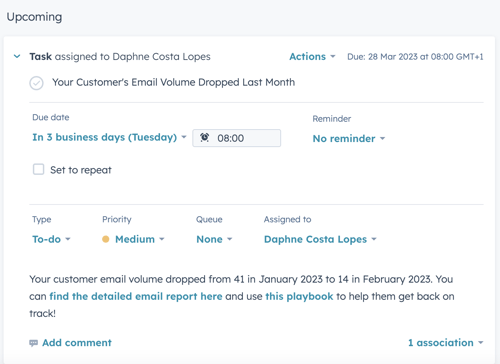
Task: Open find the detailed email report link
Action: coord(136,296)
